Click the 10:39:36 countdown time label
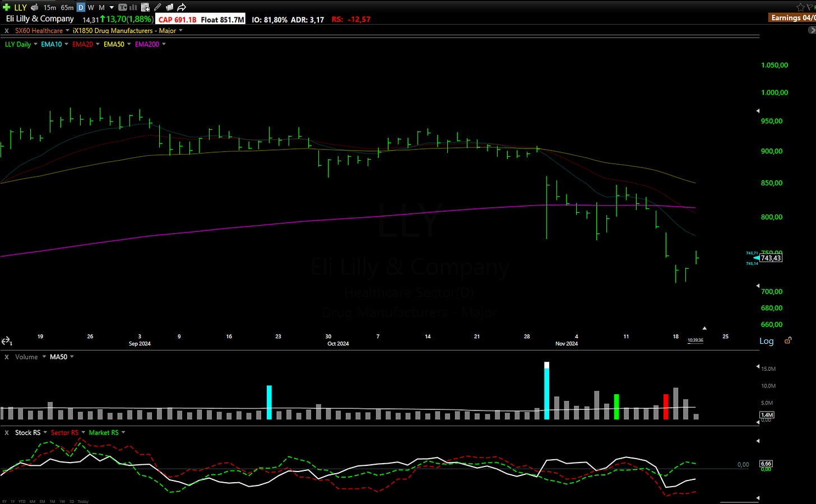This screenshot has height=504, width=816. pyautogui.click(x=695, y=340)
